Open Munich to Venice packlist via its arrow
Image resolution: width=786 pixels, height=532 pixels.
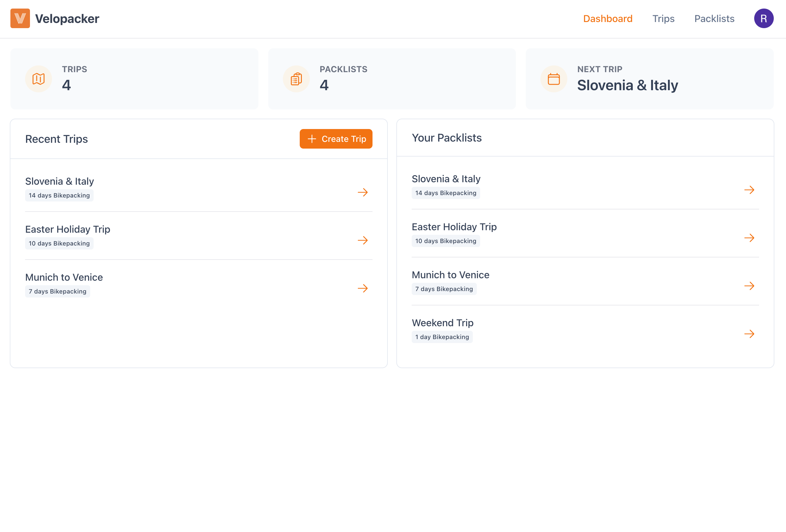(x=750, y=286)
